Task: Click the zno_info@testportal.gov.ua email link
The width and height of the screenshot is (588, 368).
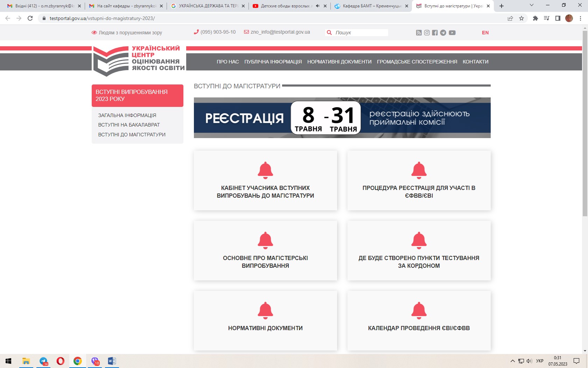Action: pyautogui.click(x=280, y=32)
